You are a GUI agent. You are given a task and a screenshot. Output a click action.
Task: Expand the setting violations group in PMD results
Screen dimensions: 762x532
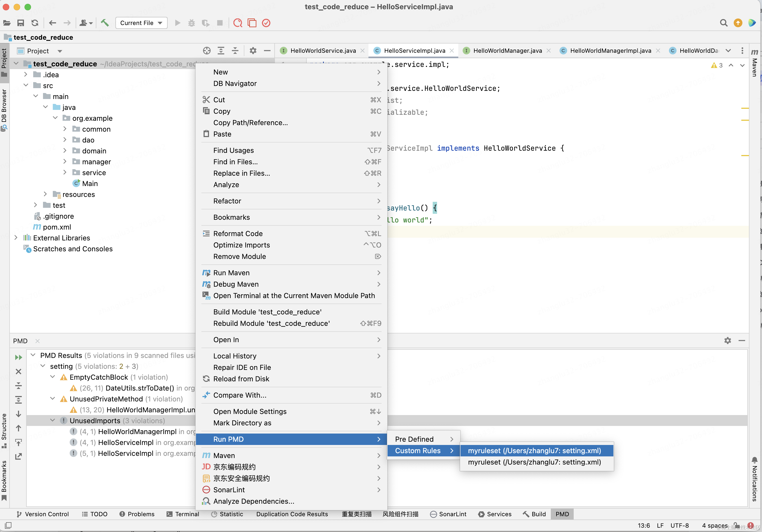44,366
